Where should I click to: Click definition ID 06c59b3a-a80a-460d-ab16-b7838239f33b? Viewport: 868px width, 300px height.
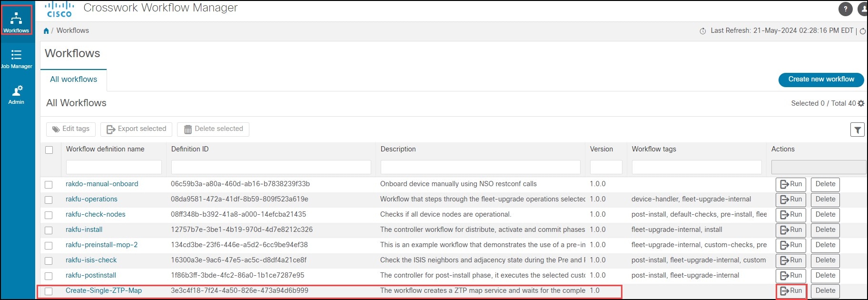(x=240, y=184)
